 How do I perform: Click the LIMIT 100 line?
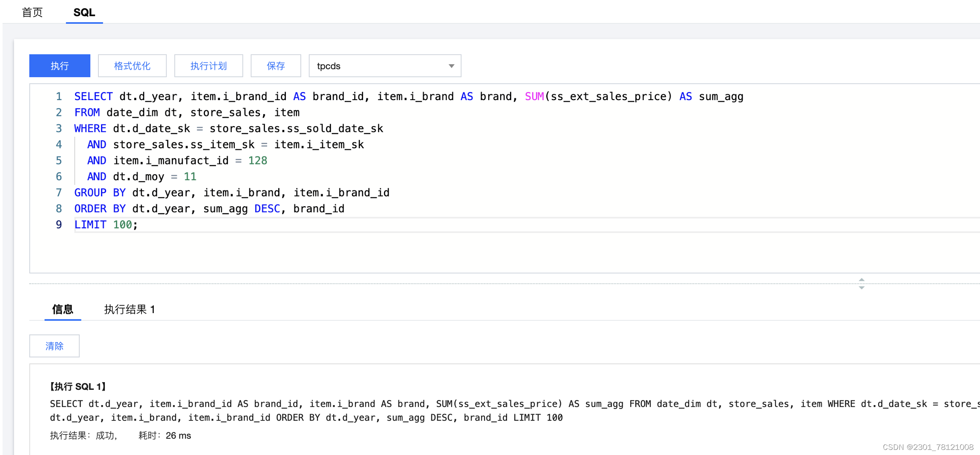tap(106, 225)
